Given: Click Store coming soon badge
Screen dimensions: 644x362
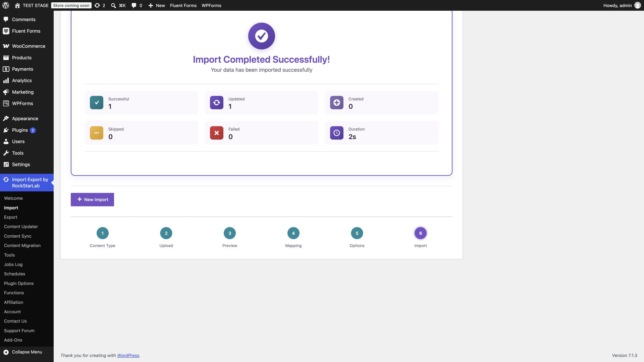Looking at the screenshot, I should tap(71, 5).
